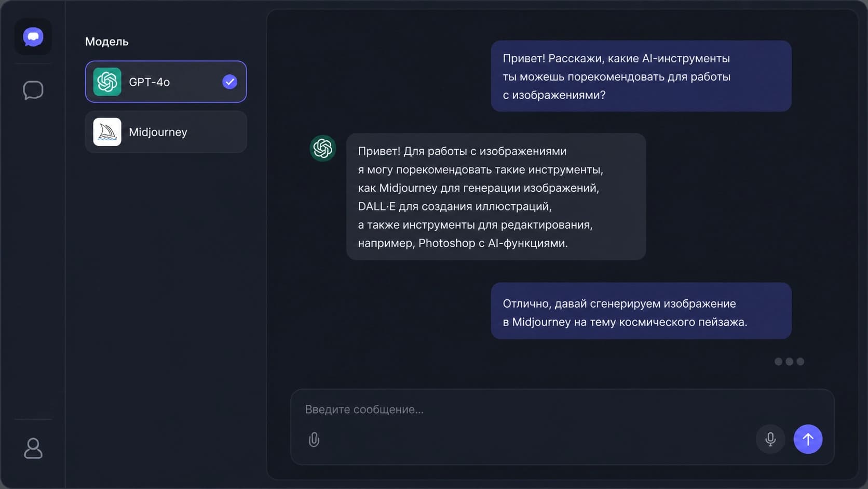
Task: Click the user message about космического пейзажа
Action: [641, 311]
